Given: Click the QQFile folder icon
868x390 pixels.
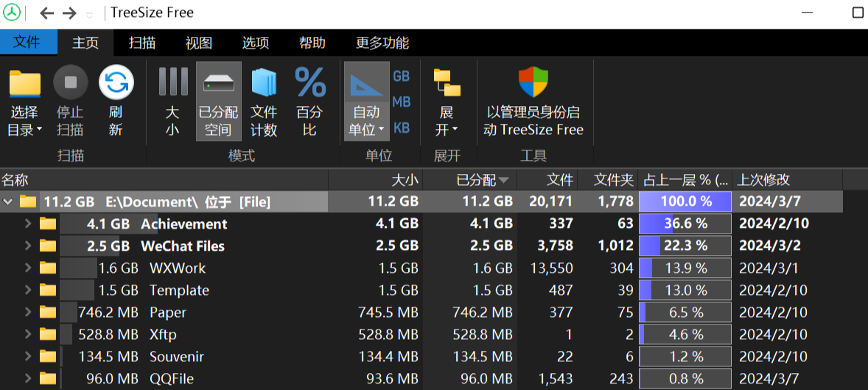Looking at the screenshot, I should tap(48, 379).
